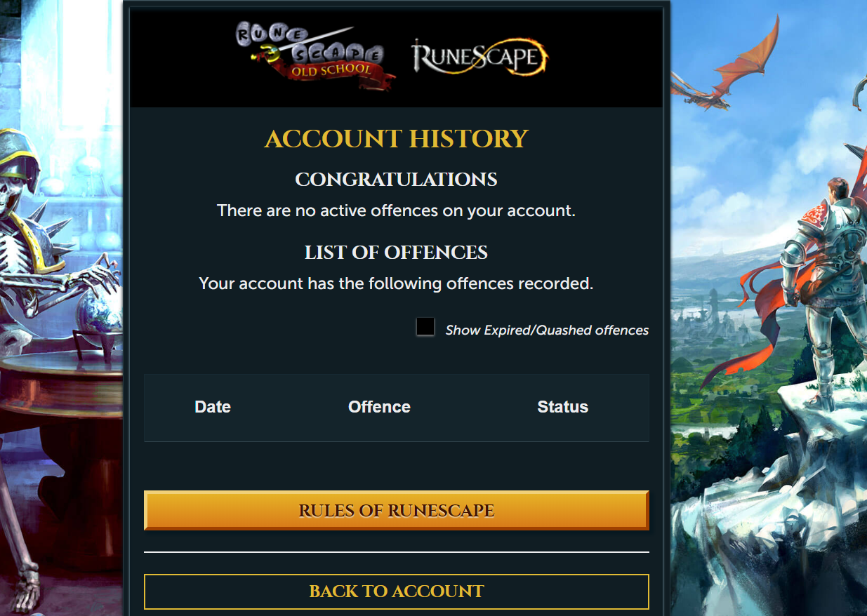Click the Show Expired/Quashed offences label
The height and width of the screenshot is (616, 867).
click(x=547, y=330)
